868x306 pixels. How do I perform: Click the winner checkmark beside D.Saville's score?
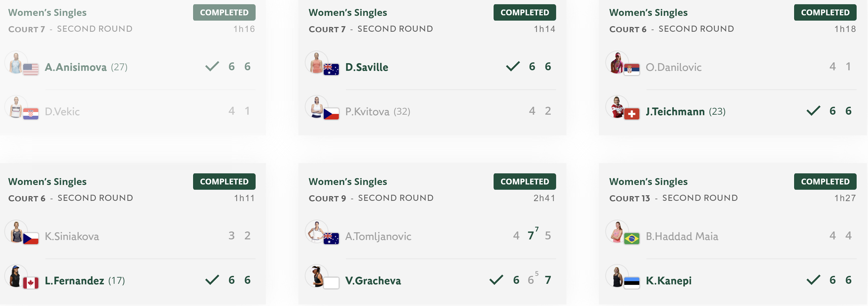pyautogui.click(x=513, y=66)
